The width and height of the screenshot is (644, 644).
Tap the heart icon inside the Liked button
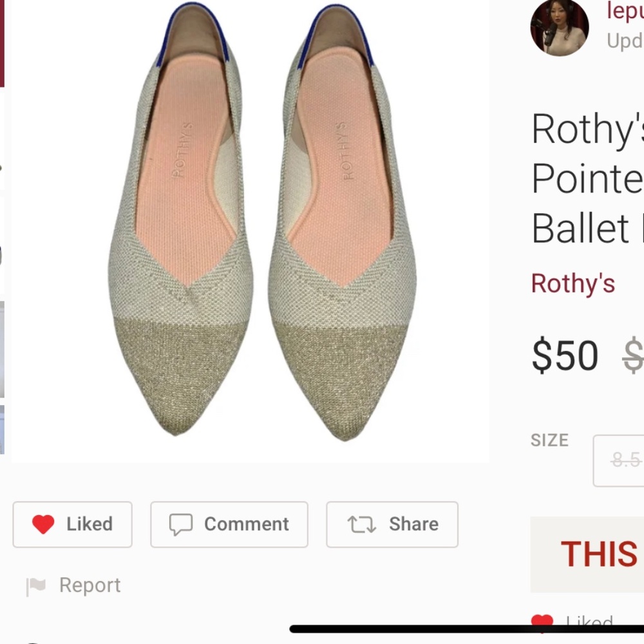pos(43,524)
